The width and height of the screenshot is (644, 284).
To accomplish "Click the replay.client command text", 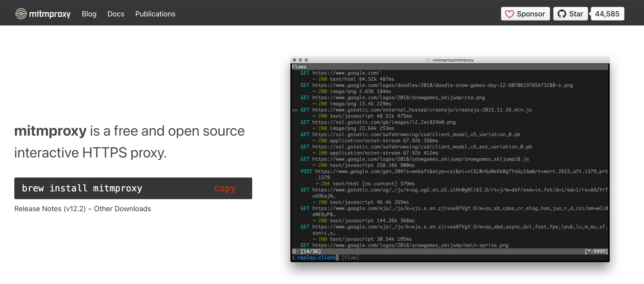I will pos(317,257).
